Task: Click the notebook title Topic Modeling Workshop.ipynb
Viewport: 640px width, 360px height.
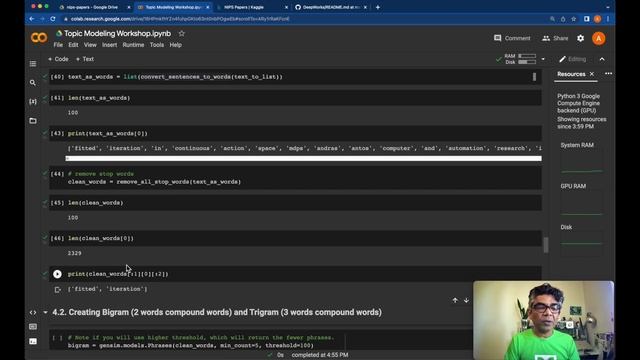Action: (x=118, y=33)
